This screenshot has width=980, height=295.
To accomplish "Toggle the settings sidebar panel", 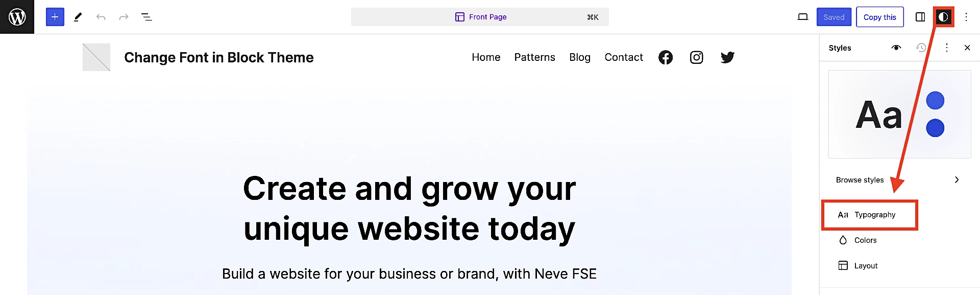I will [920, 17].
